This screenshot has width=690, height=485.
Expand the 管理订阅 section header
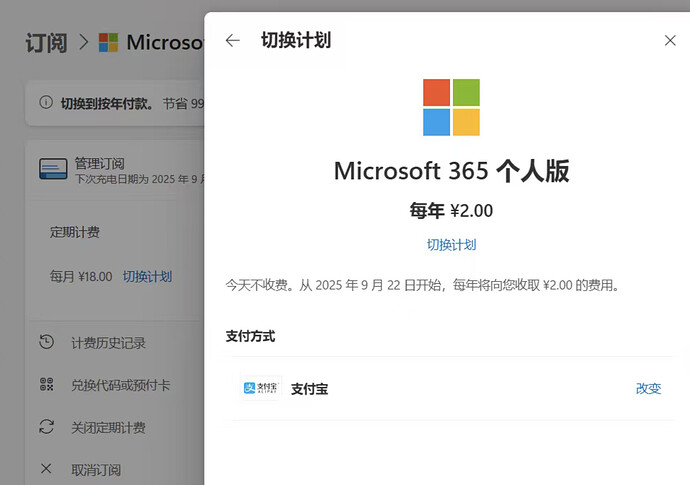(x=120, y=169)
